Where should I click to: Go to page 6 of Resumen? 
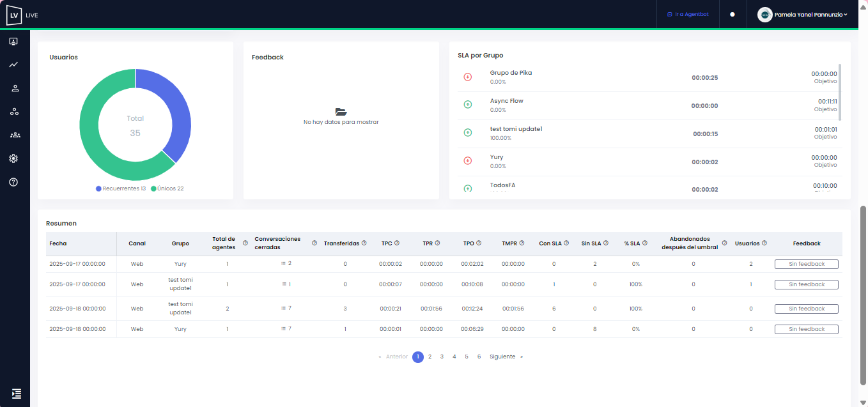pyautogui.click(x=479, y=357)
